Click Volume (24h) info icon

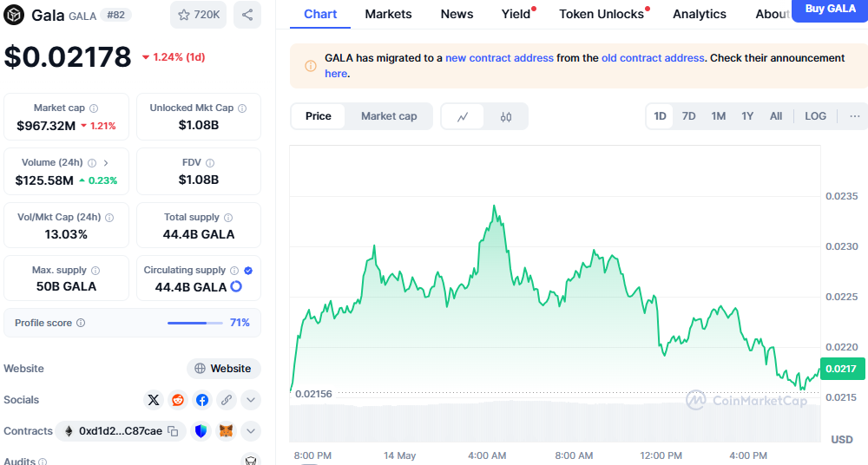[x=92, y=163]
